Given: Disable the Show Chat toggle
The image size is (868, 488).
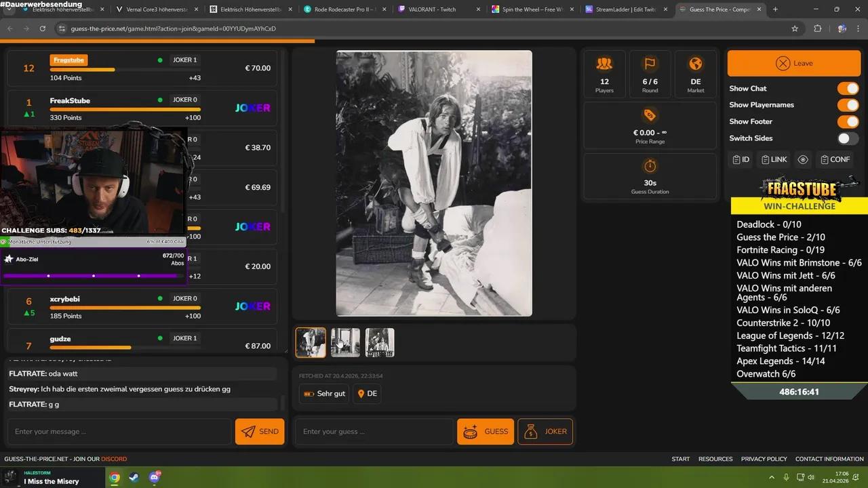Looking at the screenshot, I should (x=848, y=88).
